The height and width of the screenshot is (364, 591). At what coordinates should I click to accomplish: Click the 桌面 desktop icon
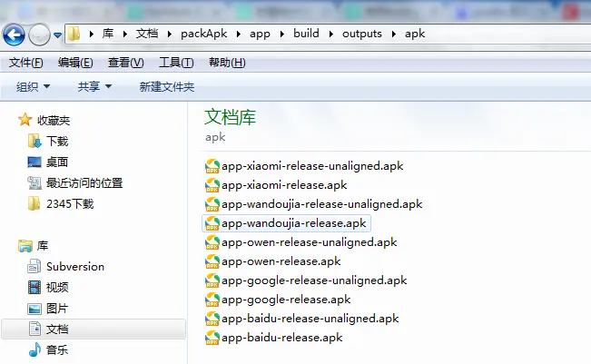click(34, 162)
